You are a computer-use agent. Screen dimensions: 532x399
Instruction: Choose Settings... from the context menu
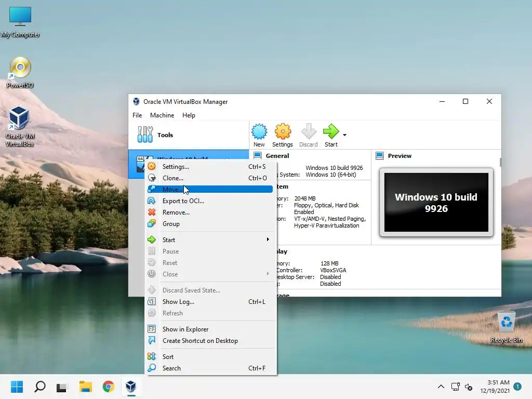point(210,167)
